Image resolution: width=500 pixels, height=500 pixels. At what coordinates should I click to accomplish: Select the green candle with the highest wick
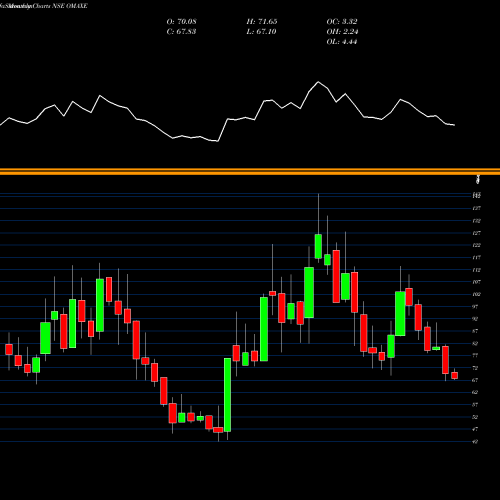coord(318,246)
